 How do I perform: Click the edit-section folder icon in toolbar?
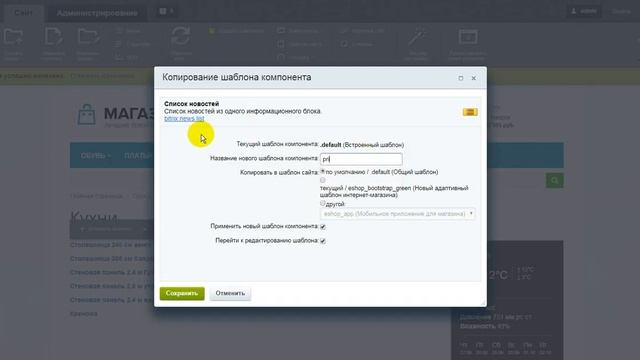pyautogui.click(x=88, y=37)
